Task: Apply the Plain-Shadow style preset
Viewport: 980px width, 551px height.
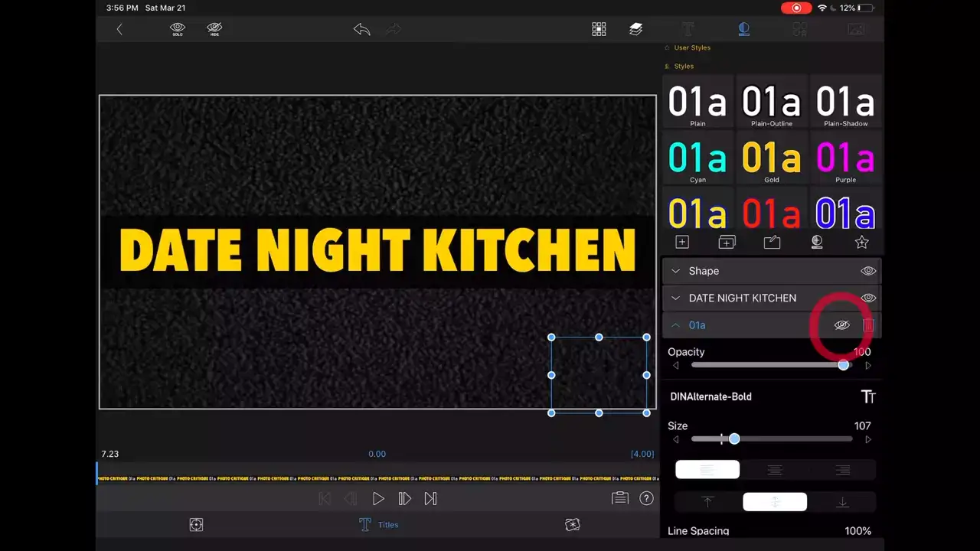Action: [x=845, y=102]
